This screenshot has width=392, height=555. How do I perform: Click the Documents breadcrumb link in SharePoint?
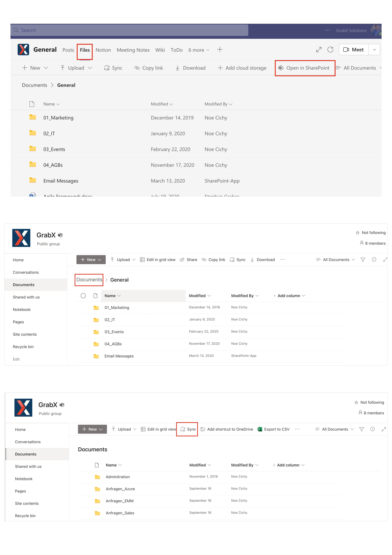tap(89, 280)
